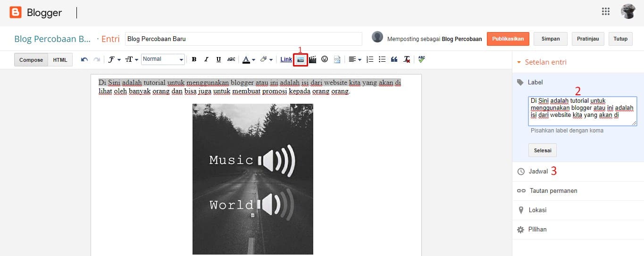644x256 pixels.
Task: Toggle bold formatting
Action: tap(194, 59)
